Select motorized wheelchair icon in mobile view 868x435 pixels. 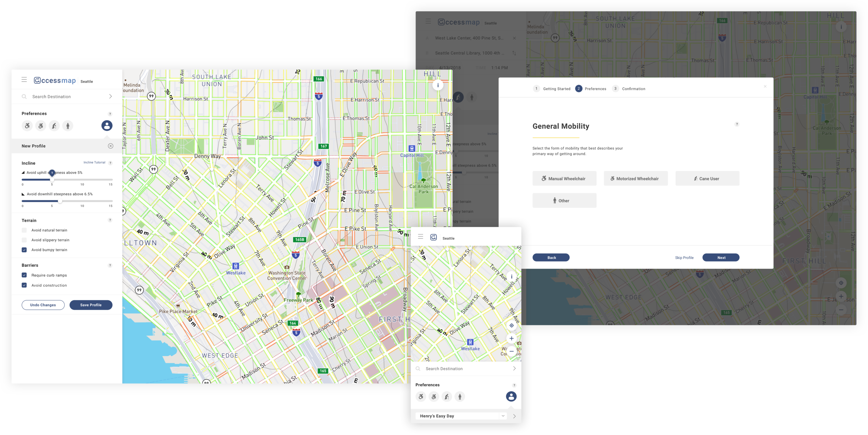point(434,396)
